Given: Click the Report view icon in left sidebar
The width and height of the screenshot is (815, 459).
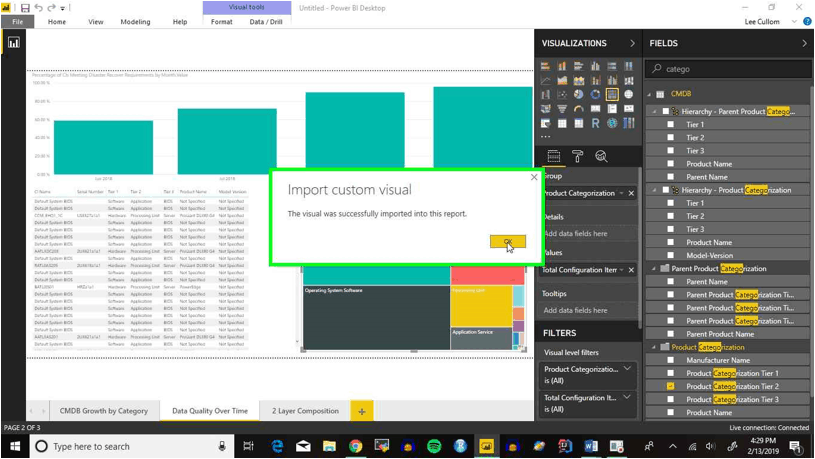Looking at the screenshot, I should point(14,43).
